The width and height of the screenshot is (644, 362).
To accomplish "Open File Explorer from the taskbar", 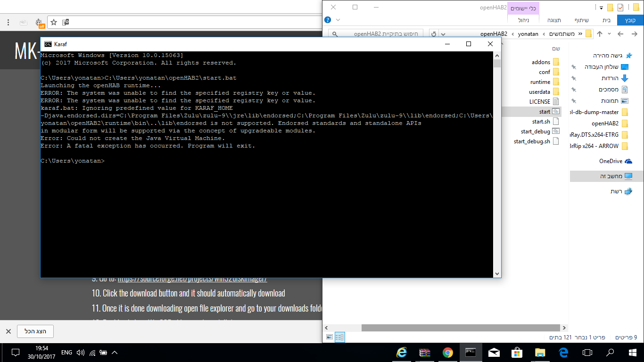I will 540,353.
